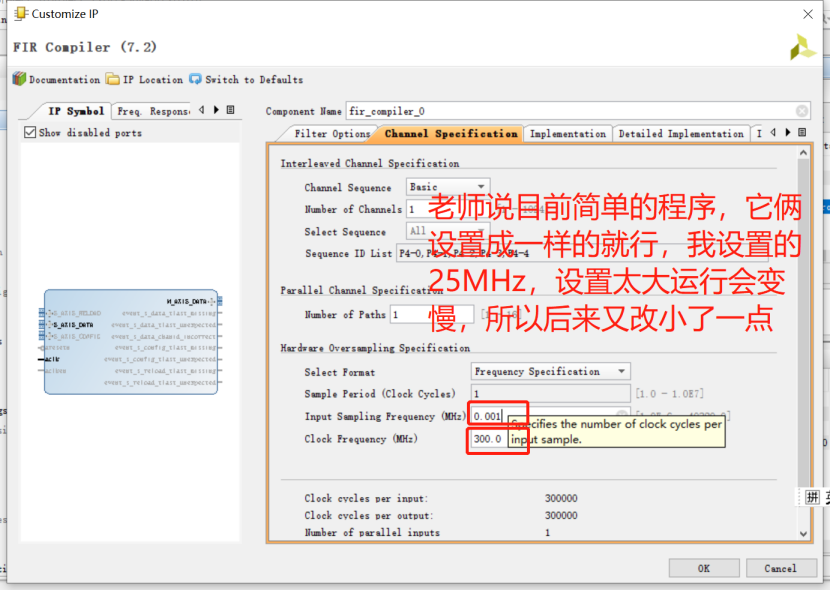This screenshot has height=590, width=830.
Task: Toggle Show disabled ports checkbox
Action: 30,132
